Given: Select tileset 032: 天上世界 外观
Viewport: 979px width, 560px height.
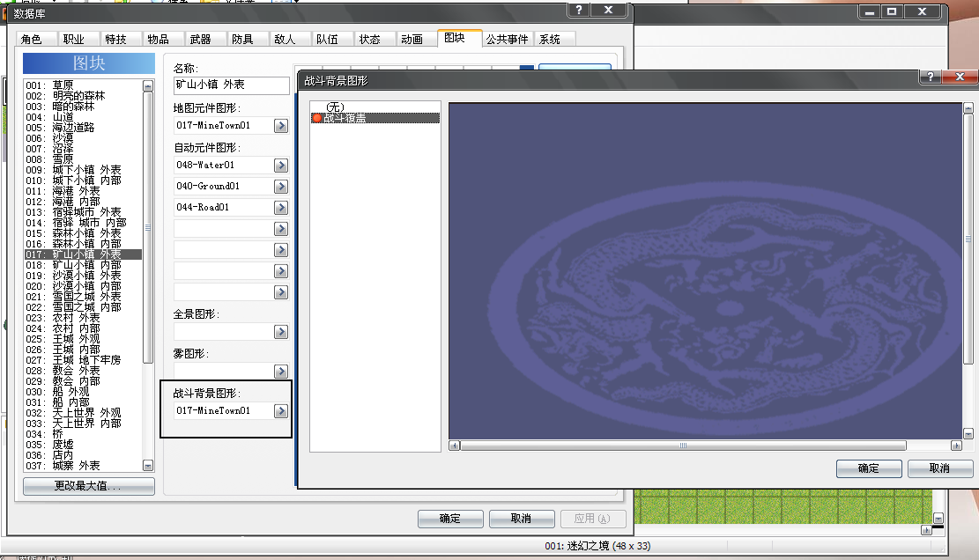Looking at the screenshot, I should (83, 413).
